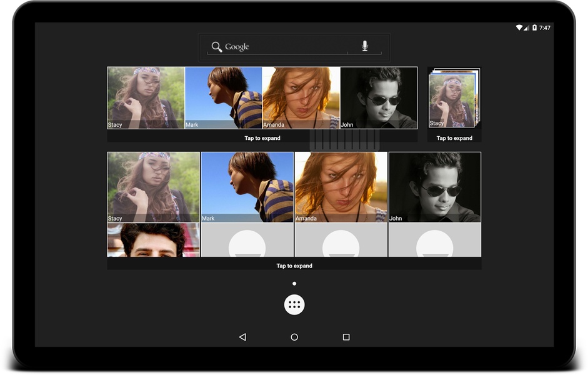Tap the 7:47 clock in status bar
The height and width of the screenshot is (375, 588).
544,27
